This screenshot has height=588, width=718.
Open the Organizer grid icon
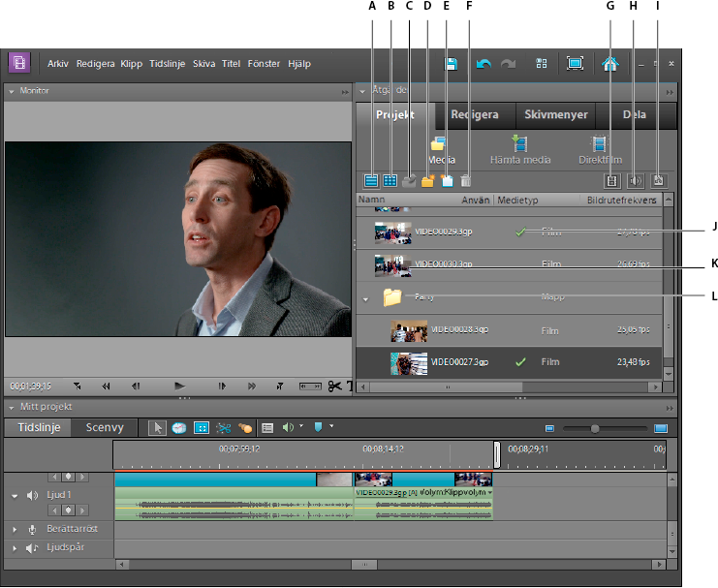pyautogui.click(x=542, y=63)
